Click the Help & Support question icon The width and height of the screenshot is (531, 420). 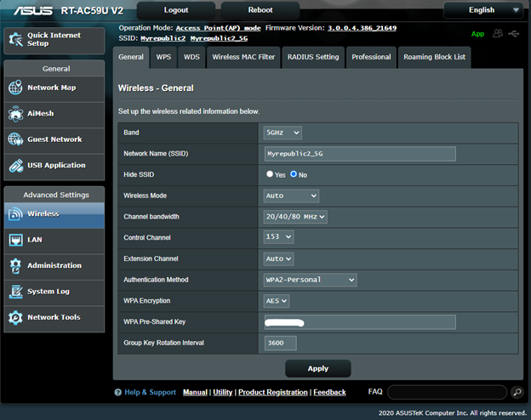coord(117,392)
